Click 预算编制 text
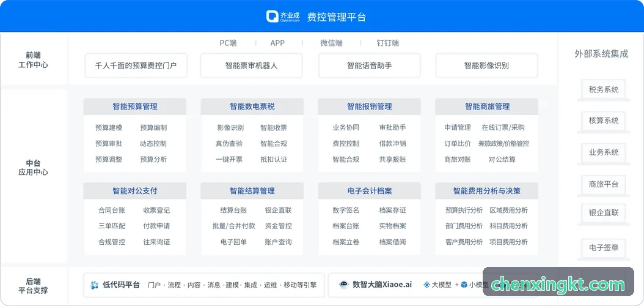 (x=153, y=127)
